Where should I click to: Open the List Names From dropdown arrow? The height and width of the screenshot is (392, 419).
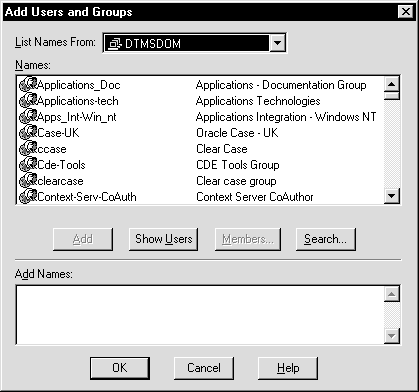pyautogui.click(x=277, y=43)
